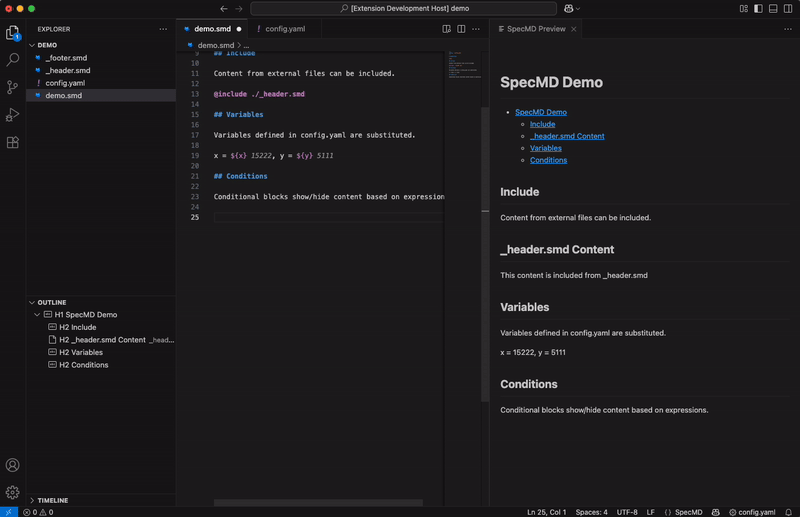Click the editor minimap
Viewport: 800px width, 517px height.
(x=464, y=64)
